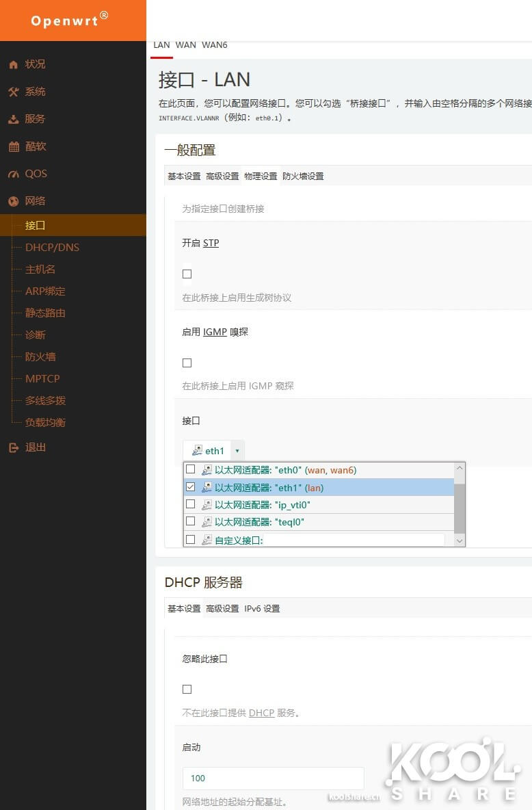Click the gauge icon beside QOS
This screenshot has height=810, width=532.
coord(13,174)
